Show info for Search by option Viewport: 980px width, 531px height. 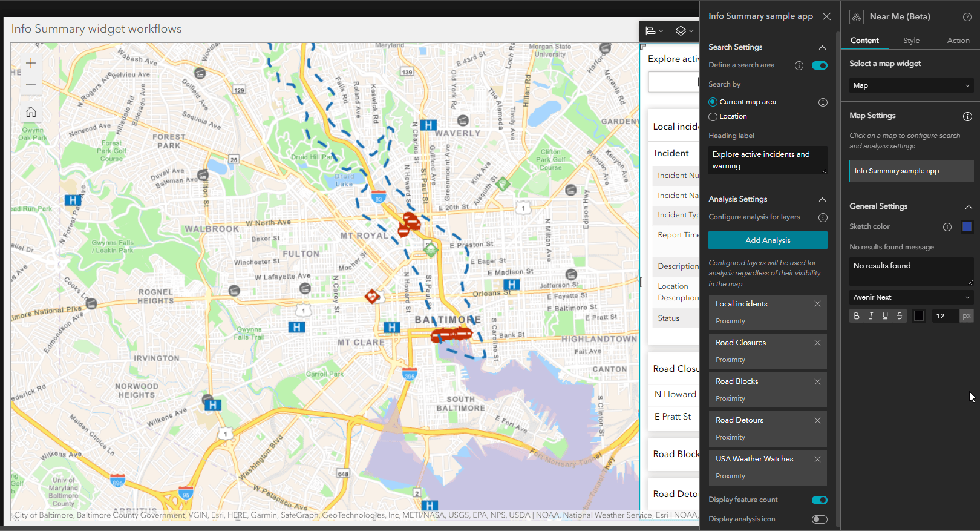(823, 102)
